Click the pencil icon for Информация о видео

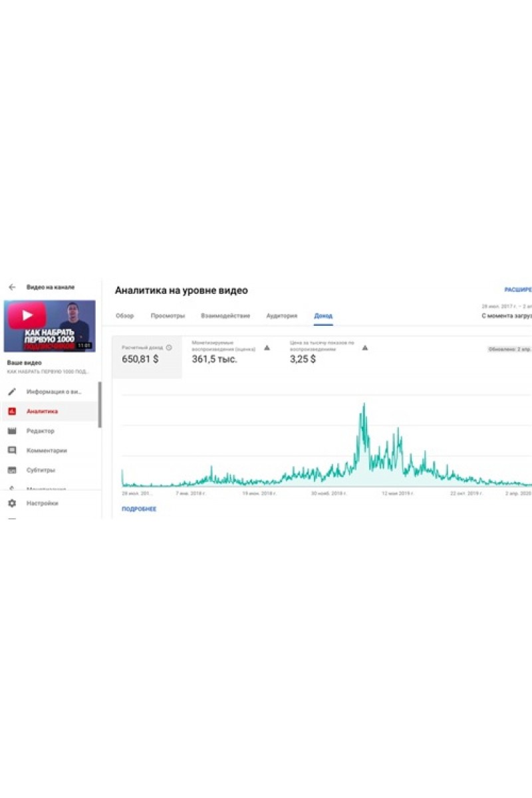(x=12, y=392)
